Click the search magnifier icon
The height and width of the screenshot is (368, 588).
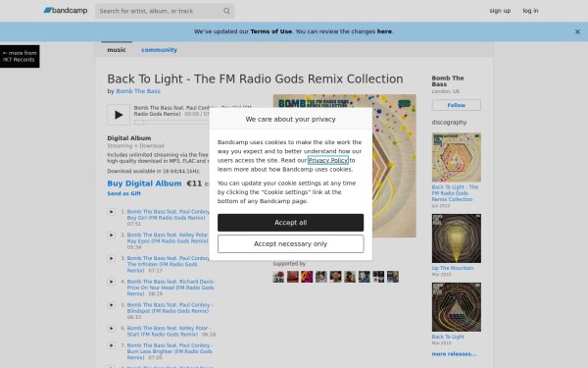click(226, 11)
